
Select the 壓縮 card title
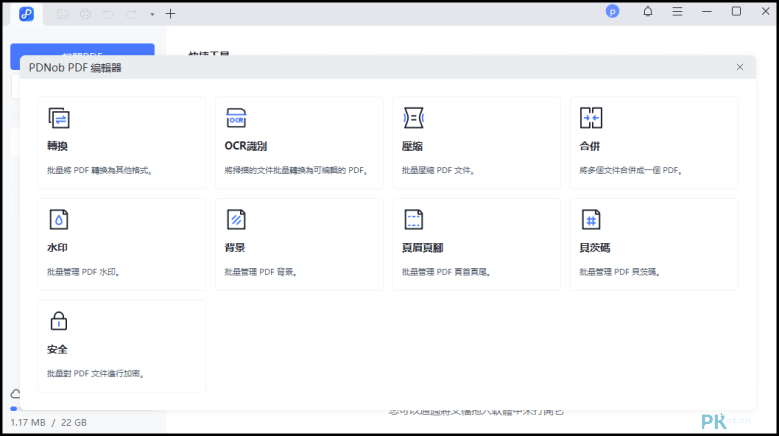[412, 146]
